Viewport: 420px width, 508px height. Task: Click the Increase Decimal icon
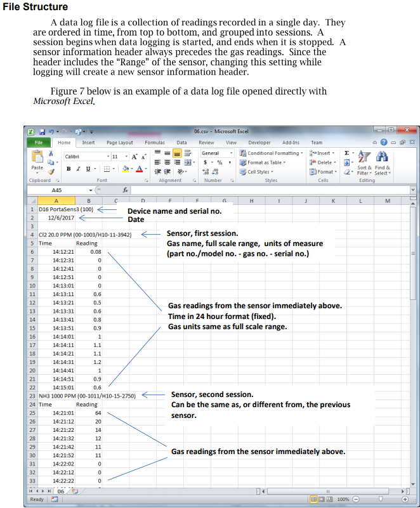pyautogui.click(x=206, y=172)
